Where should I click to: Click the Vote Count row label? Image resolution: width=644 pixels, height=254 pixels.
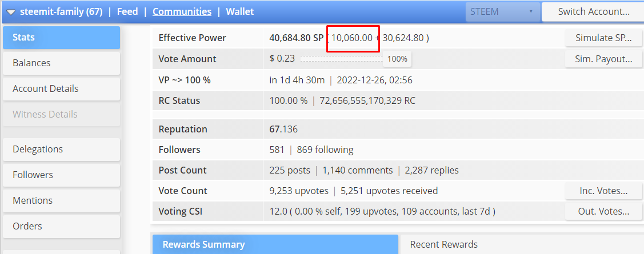[183, 191]
